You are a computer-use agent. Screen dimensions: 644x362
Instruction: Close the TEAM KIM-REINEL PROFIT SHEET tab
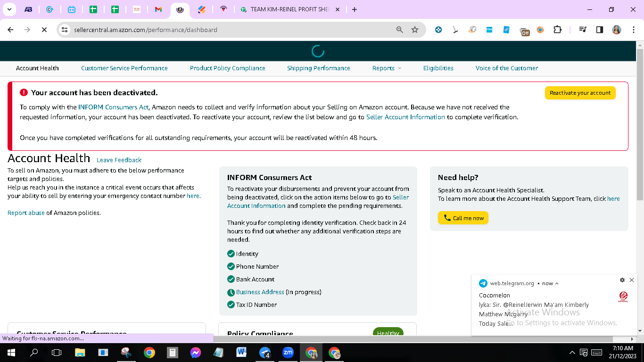coord(337,9)
